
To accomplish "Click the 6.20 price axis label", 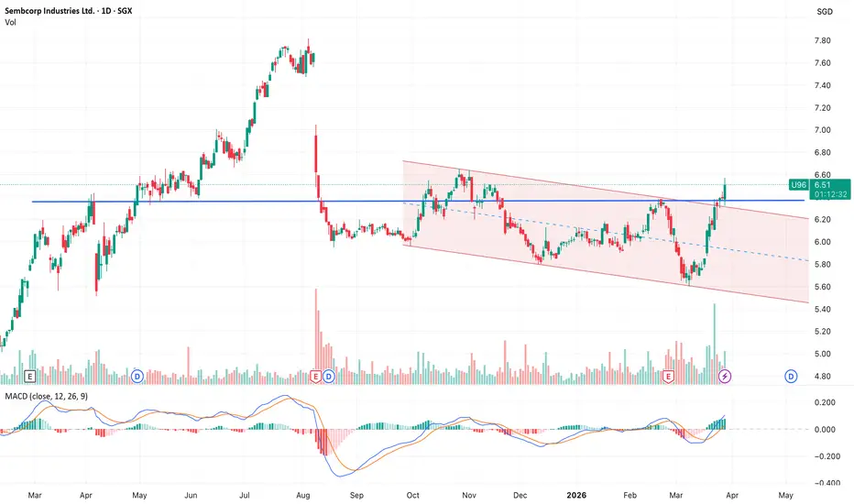I will coord(822,220).
